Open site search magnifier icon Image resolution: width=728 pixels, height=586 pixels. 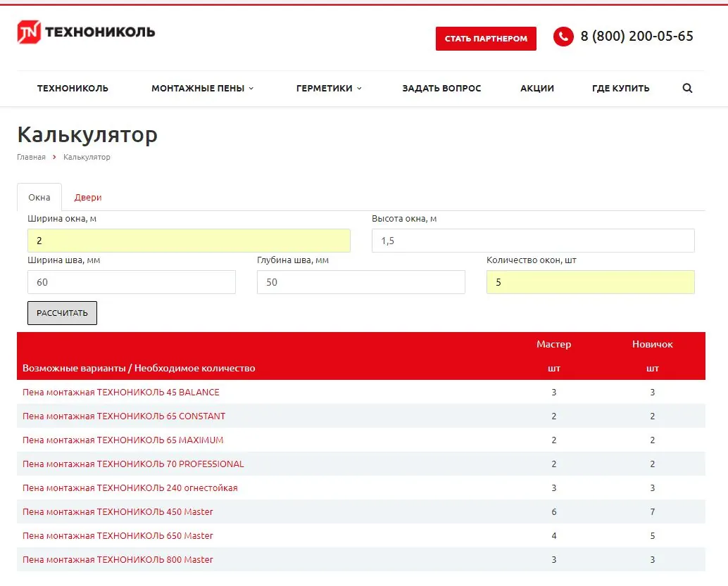(687, 88)
